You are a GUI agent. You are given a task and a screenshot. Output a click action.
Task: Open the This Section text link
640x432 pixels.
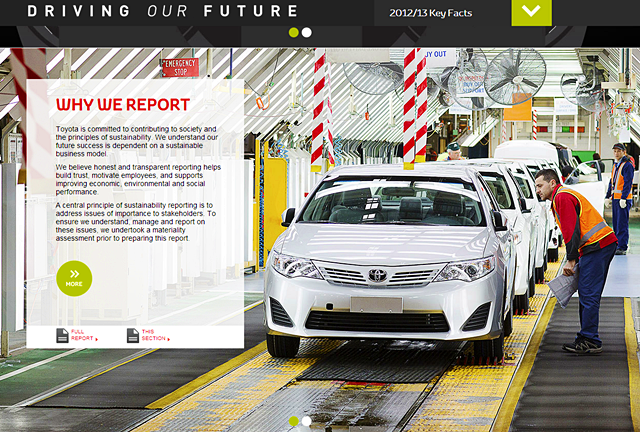pyautogui.click(x=149, y=335)
